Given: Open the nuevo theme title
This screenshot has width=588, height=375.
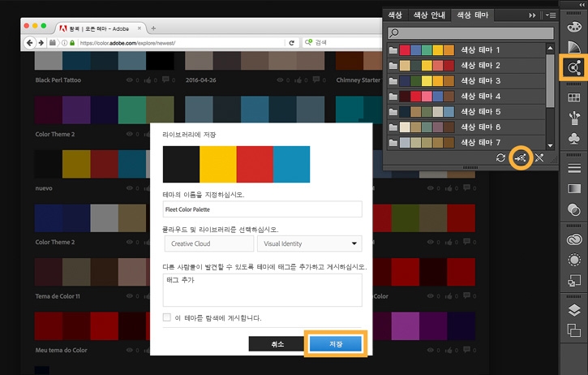Looking at the screenshot, I should pos(44,188).
